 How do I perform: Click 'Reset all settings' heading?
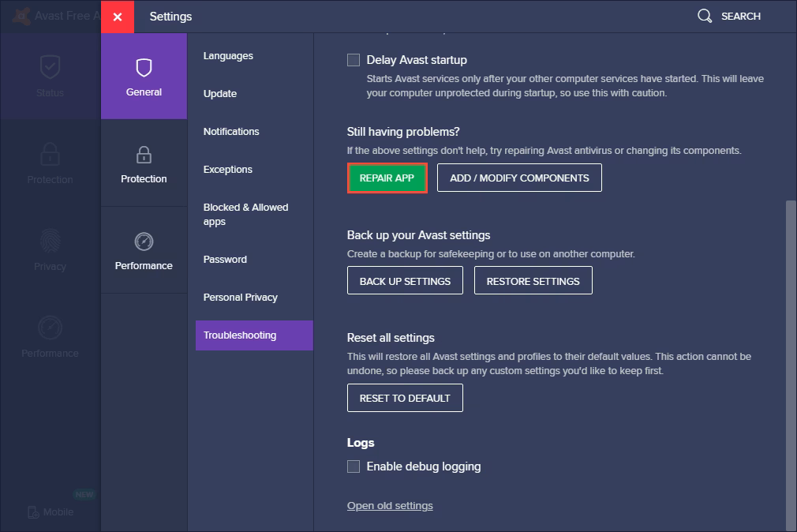[x=391, y=338]
